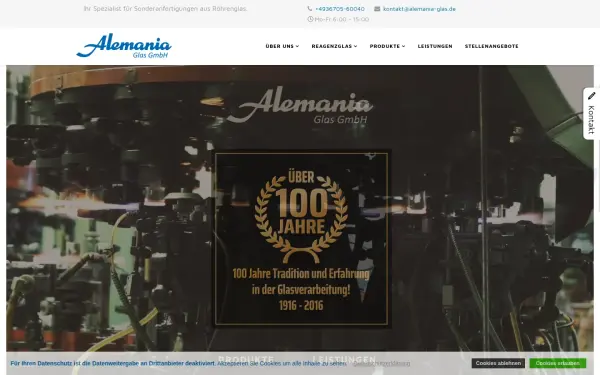
Task: Click the text 'Mo-Fr 6:00 - 15:00'
Action: click(342, 19)
